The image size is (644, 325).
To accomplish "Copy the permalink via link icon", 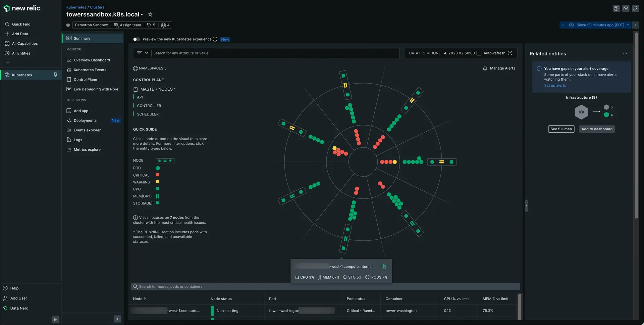I will coord(635,8).
